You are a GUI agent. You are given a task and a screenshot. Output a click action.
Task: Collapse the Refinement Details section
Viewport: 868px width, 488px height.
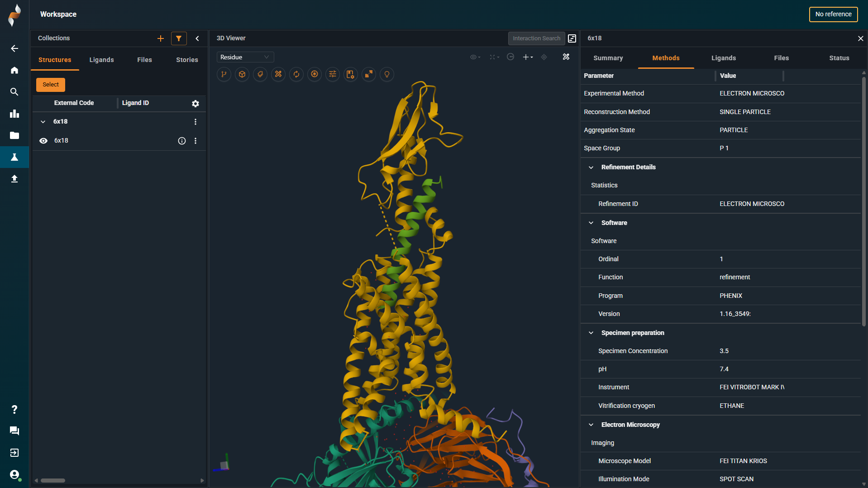coord(591,167)
